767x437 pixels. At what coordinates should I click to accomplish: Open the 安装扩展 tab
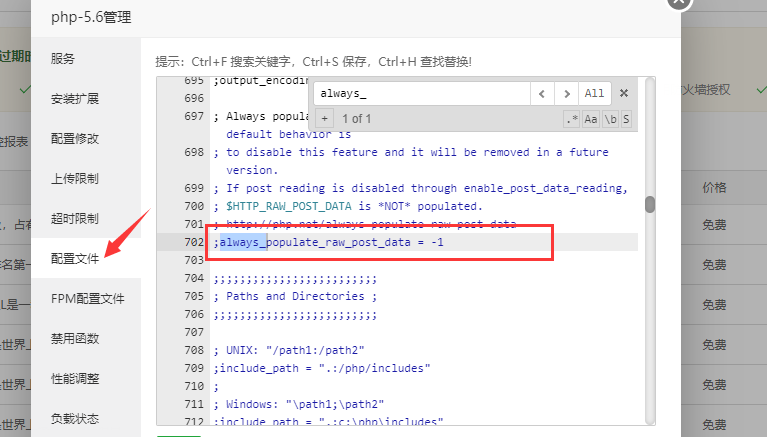click(86, 99)
